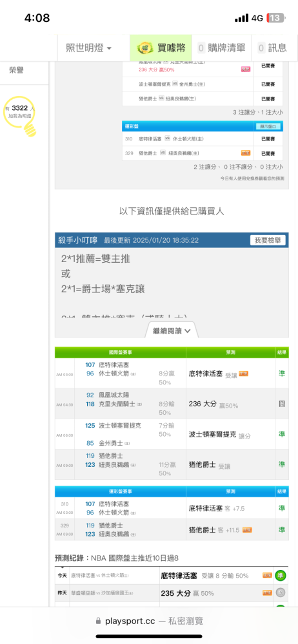Click the pink badge next to 236 大分

point(246,70)
